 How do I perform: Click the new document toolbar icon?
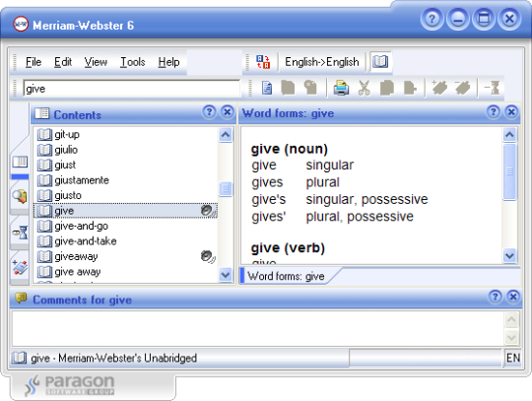click(267, 88)
